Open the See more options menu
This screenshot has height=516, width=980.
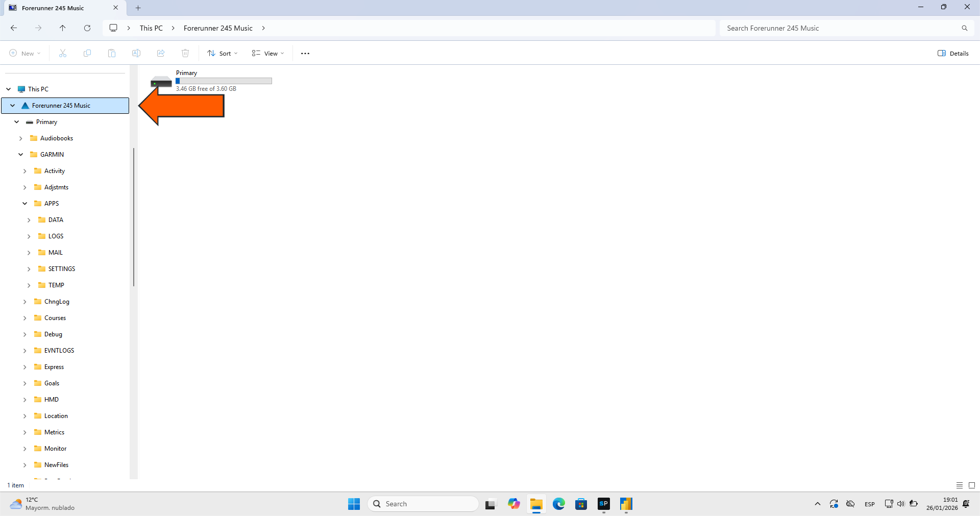pos(305,53)
